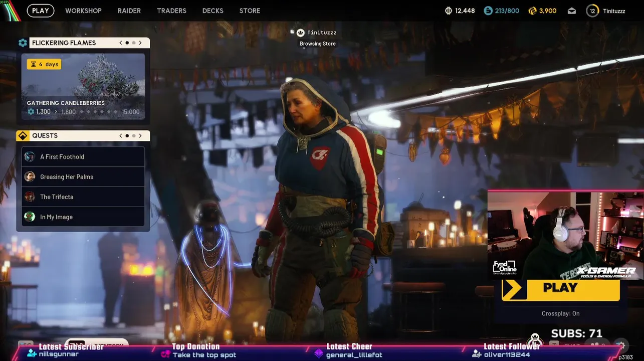Open the mail inbox envelope icon
This screenshot has width=644, height=361.
point(572,11)
